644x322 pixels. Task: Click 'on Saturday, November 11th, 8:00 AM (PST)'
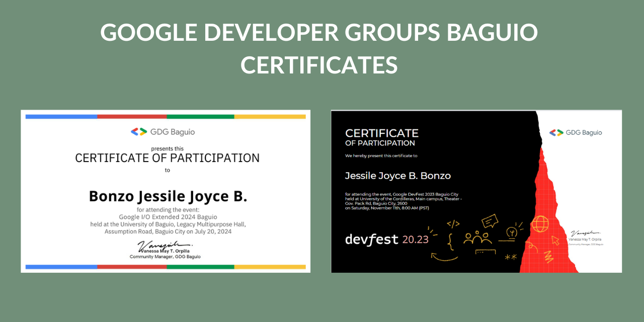click(x=387, y=208)
